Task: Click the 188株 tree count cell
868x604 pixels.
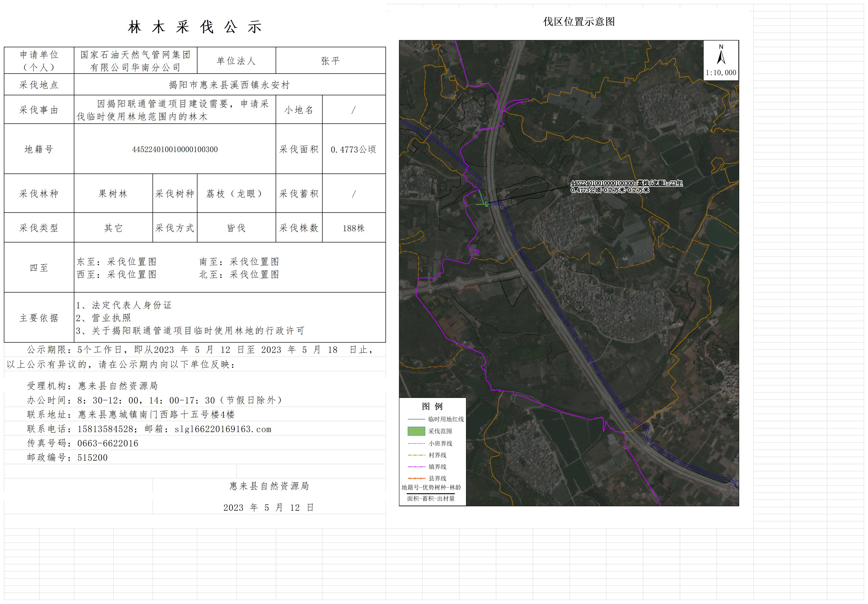Action: point(354,228)
